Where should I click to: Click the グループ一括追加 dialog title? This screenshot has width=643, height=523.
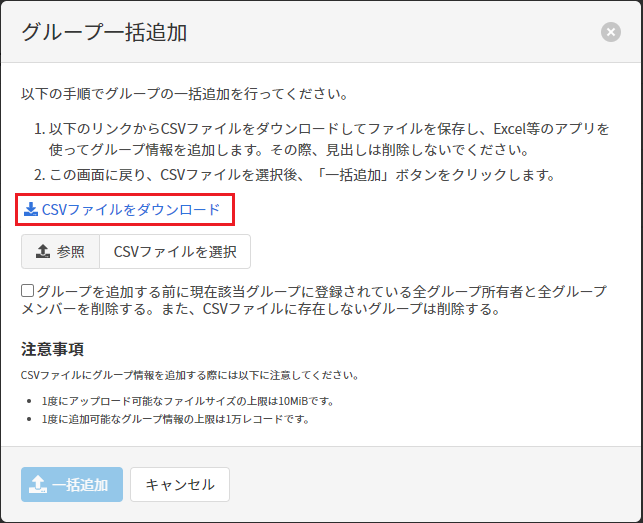coord(105,32)
